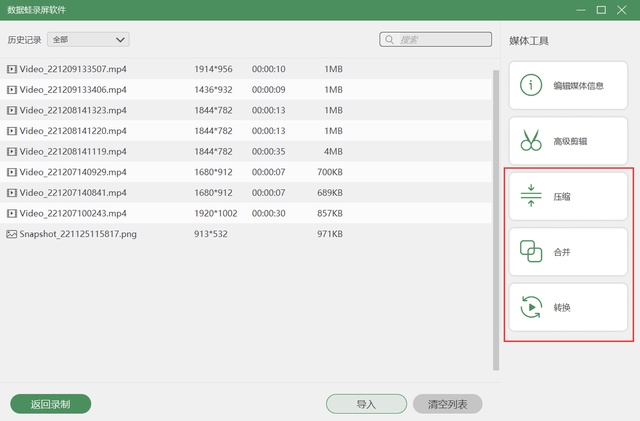Click duration 00:00:30
The width and height of the screenshot is (640, 421).
[269, 213]
